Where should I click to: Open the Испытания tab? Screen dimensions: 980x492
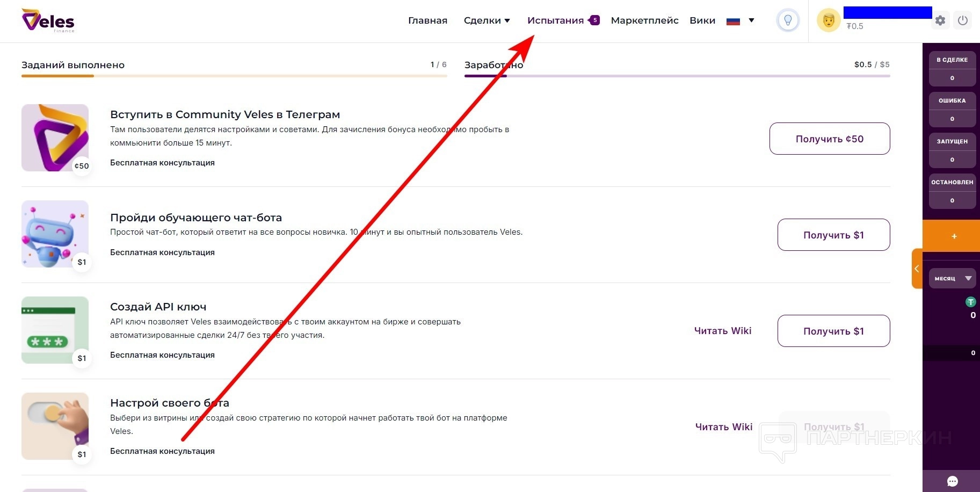[x=555, y=20]
